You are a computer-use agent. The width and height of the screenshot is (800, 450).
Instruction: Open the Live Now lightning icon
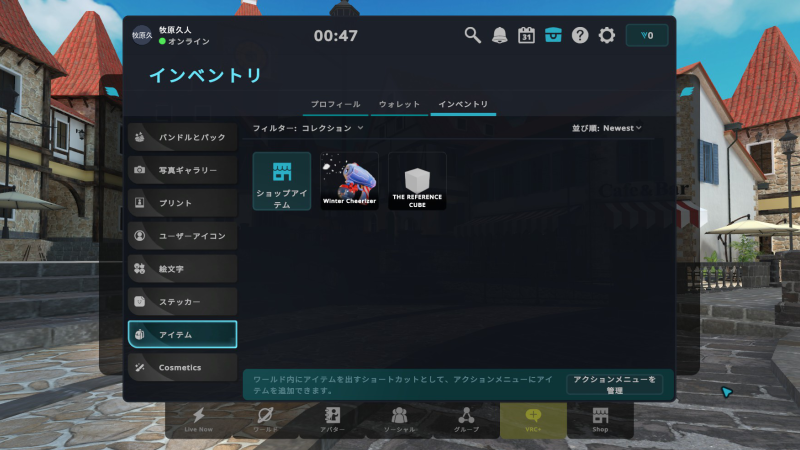click(x=198, y=418)
